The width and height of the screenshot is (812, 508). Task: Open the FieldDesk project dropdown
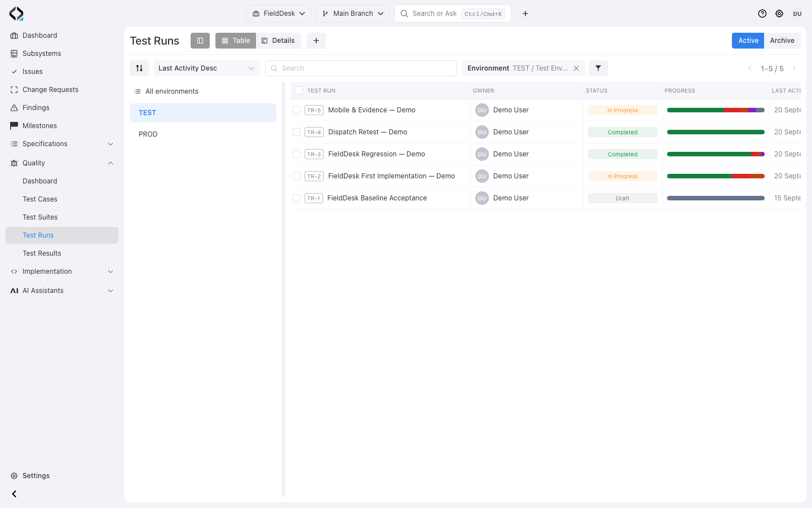tap(279, 14)
